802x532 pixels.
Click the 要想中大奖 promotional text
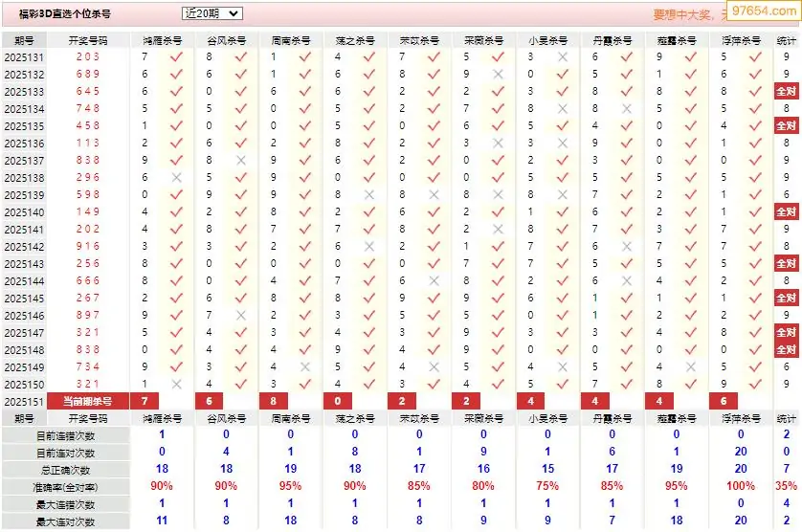pos(684,15)
